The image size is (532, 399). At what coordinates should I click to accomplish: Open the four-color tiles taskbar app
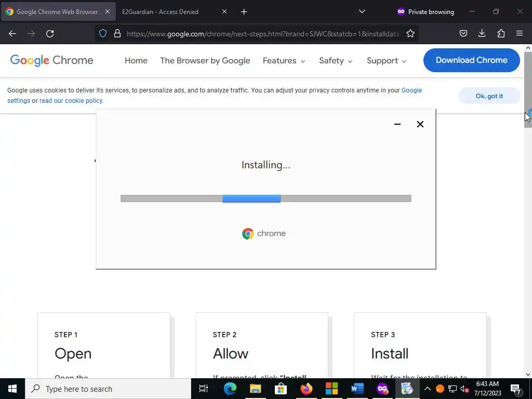[331, 389]
